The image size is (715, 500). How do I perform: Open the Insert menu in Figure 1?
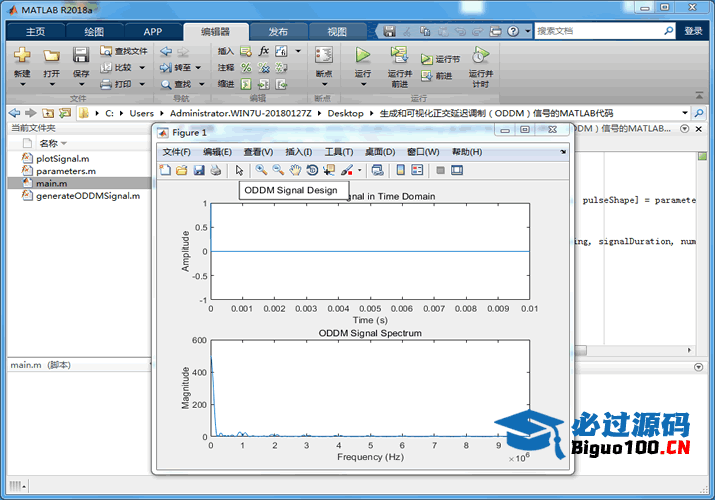tap(299, 152)
